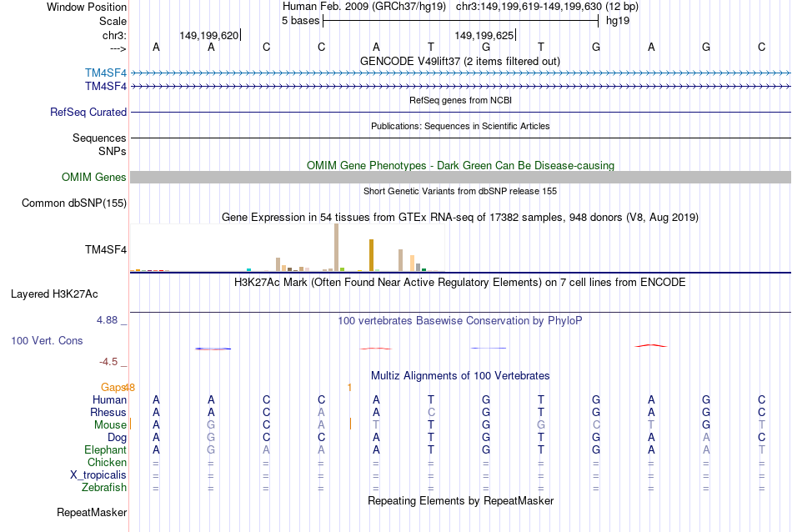Click the SNPs track label

coord(113,151)
